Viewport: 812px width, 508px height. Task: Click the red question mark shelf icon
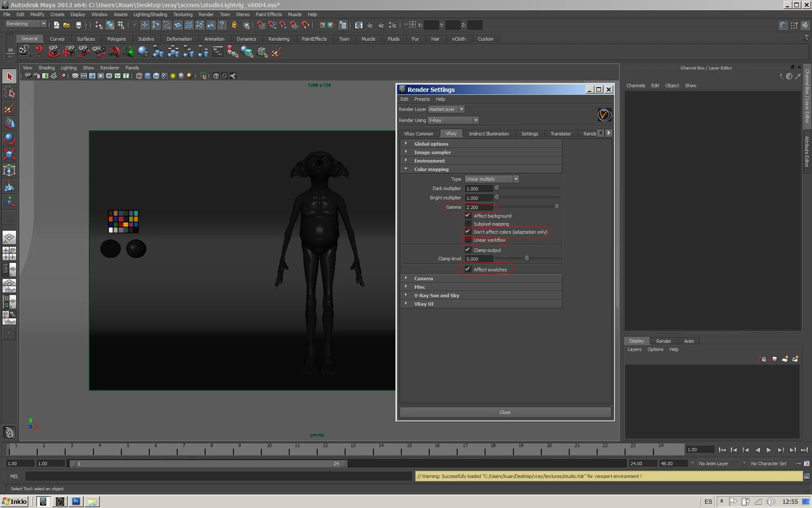(x=39, y=52)
